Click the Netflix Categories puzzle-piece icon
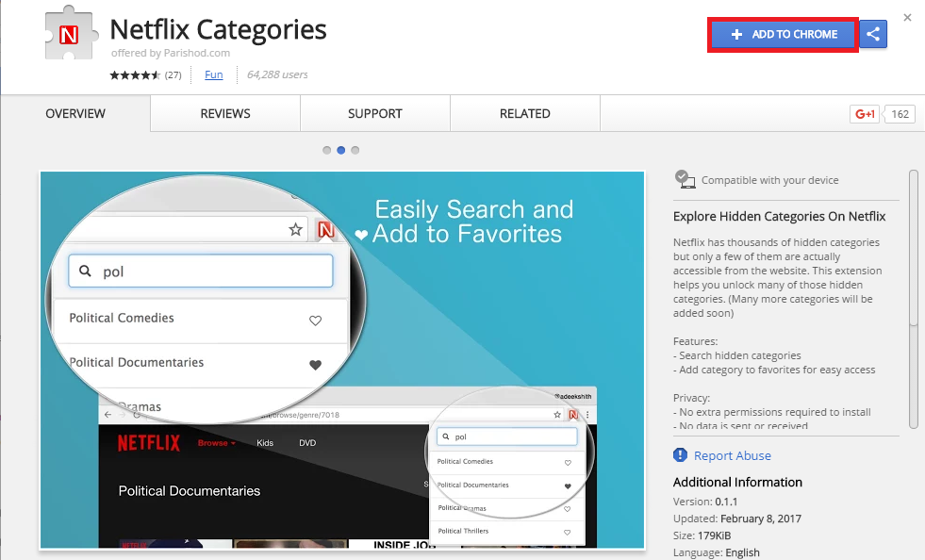Viewport: 925px width, 560px height. pos(72,33)
